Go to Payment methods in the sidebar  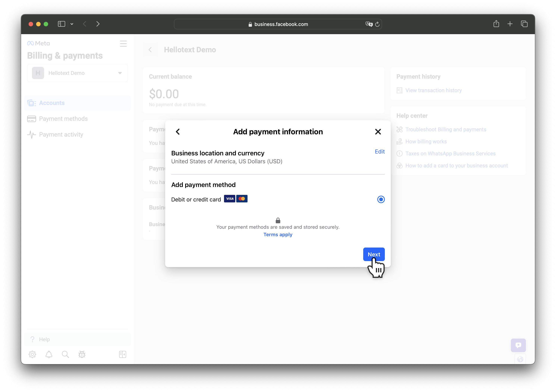click(77, 119)
